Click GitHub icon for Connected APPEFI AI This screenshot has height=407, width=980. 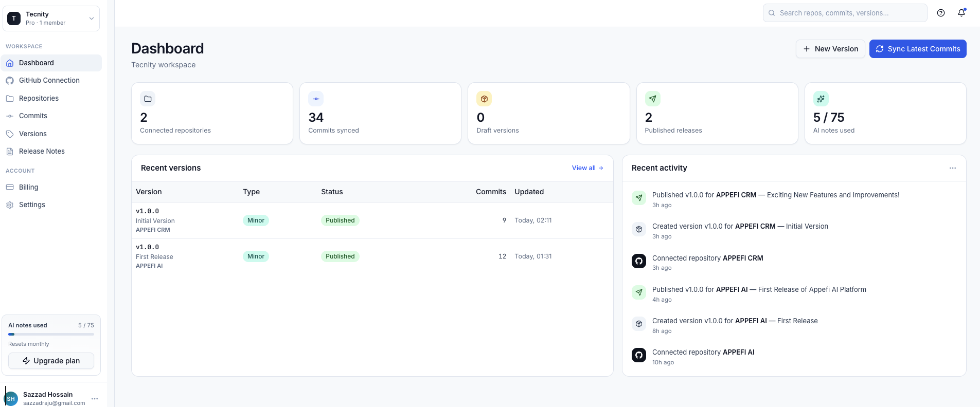pyautogui.click(x=639, y=355)
